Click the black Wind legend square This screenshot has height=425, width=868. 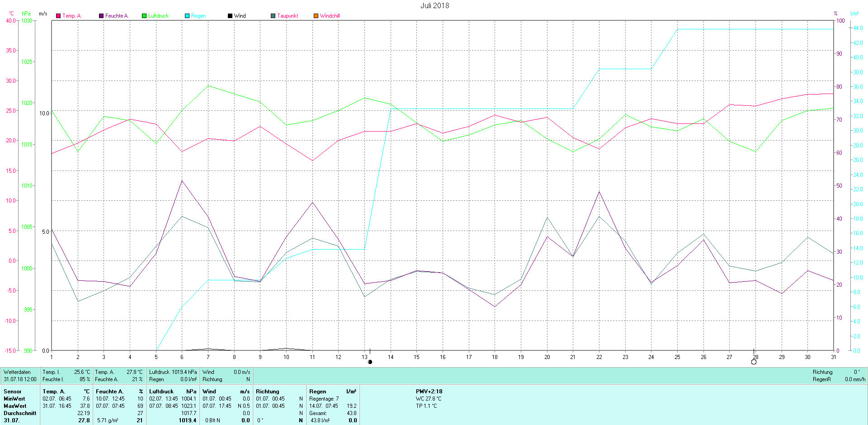[x=230, y=16]
